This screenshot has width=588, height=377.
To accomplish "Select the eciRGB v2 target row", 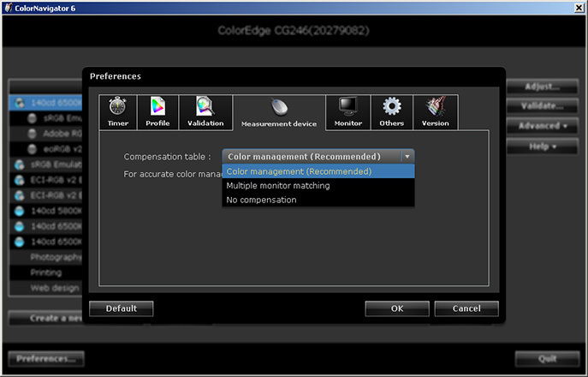I will [45, 149].
